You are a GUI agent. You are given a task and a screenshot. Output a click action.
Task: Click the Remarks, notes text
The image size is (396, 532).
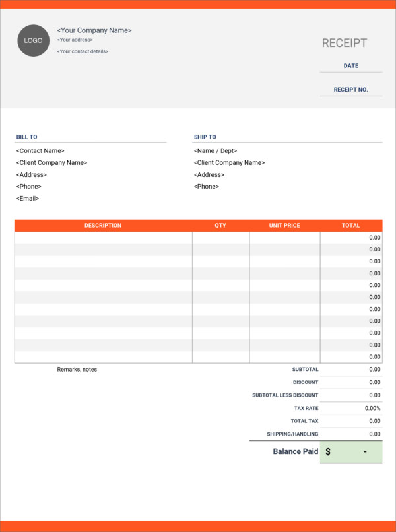tap(77, 370)
